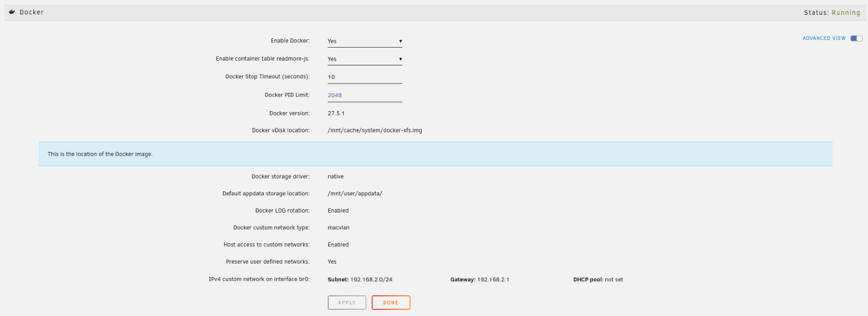Click the ADVANCED VIEW label
The image size is (868, 316).
pos(824,38)
